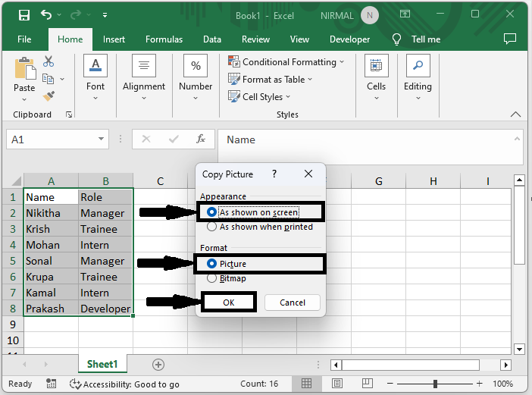This screenshot has height=395, width=532.
Task: Open the Data tab
Action: click(x=212, y=39)
